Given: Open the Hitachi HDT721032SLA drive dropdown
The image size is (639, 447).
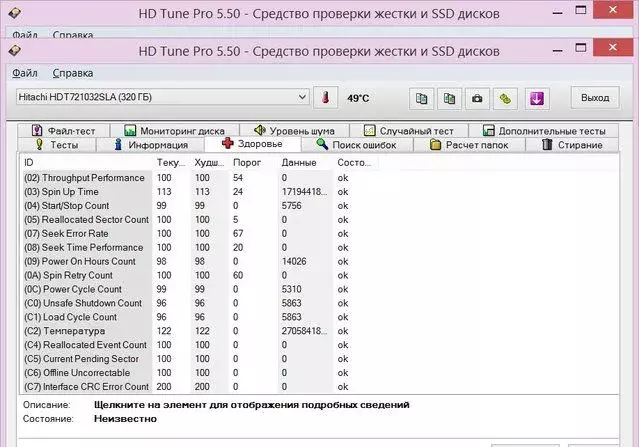Looking at the screenshot, I should 162,97.
